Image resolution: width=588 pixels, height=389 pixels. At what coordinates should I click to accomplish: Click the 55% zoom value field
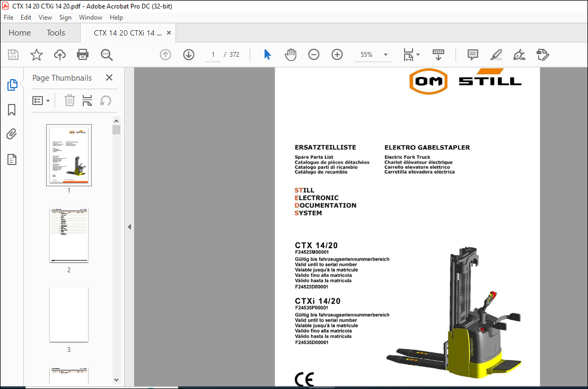(366, 55)
